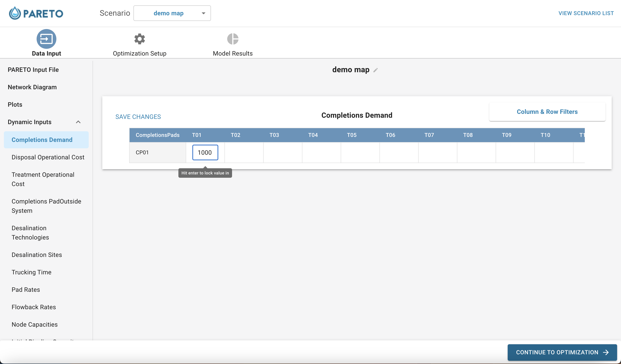621x364 pixels.
Task: Click the Model Results label
Action: (x=233, y=53)
